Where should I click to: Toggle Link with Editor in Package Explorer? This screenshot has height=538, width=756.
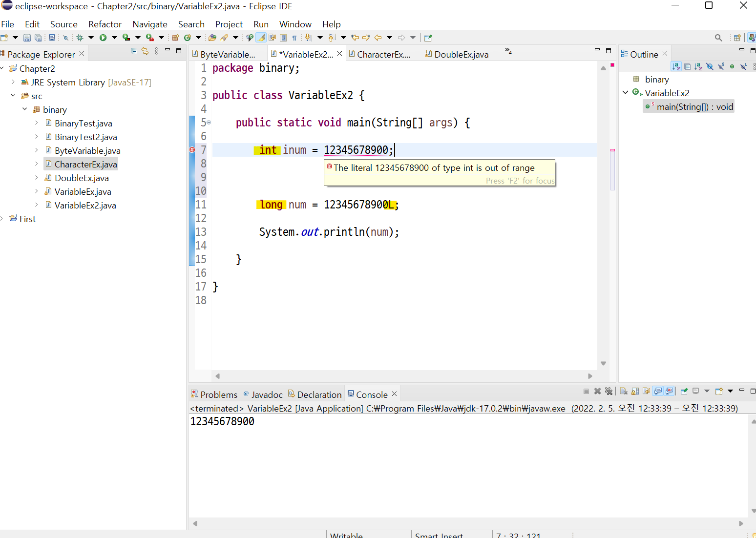145,51
